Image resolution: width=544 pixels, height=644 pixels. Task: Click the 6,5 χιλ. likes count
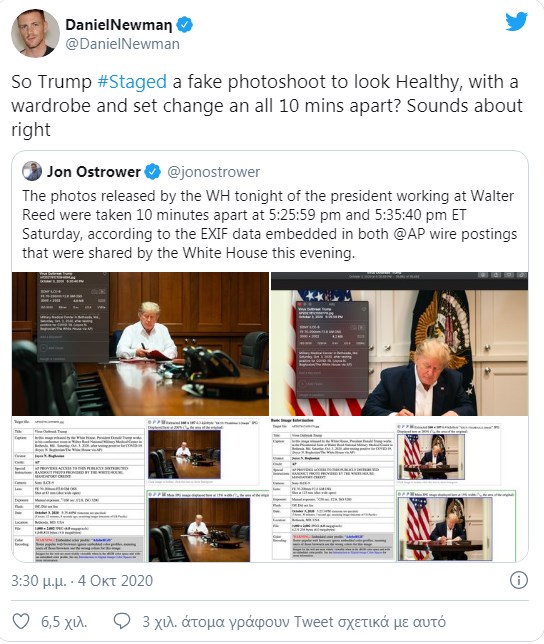64,622
